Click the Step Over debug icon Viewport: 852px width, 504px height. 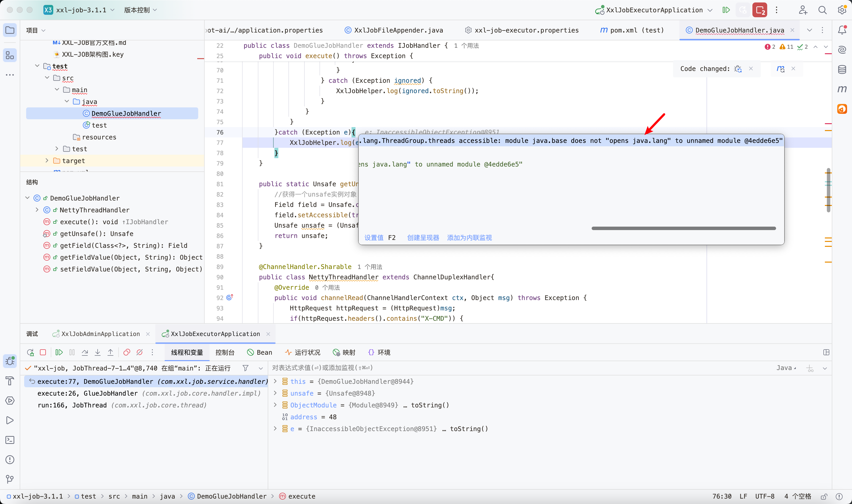click(85, 352)
